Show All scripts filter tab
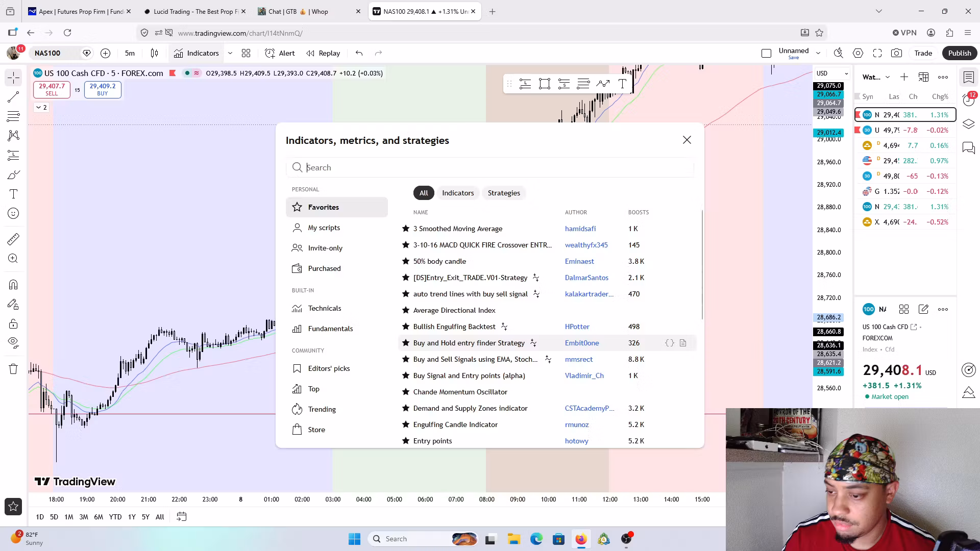This screenshot has width=980, height=551. 424,193
